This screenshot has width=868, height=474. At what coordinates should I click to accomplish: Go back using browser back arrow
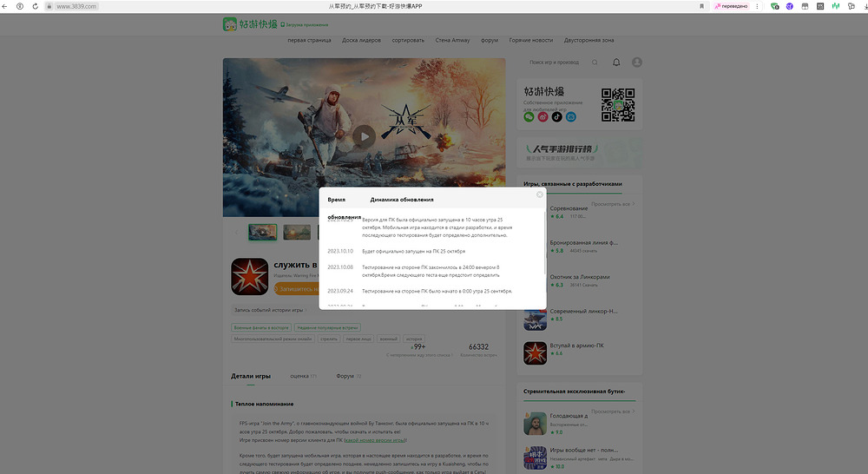(8, 6)
